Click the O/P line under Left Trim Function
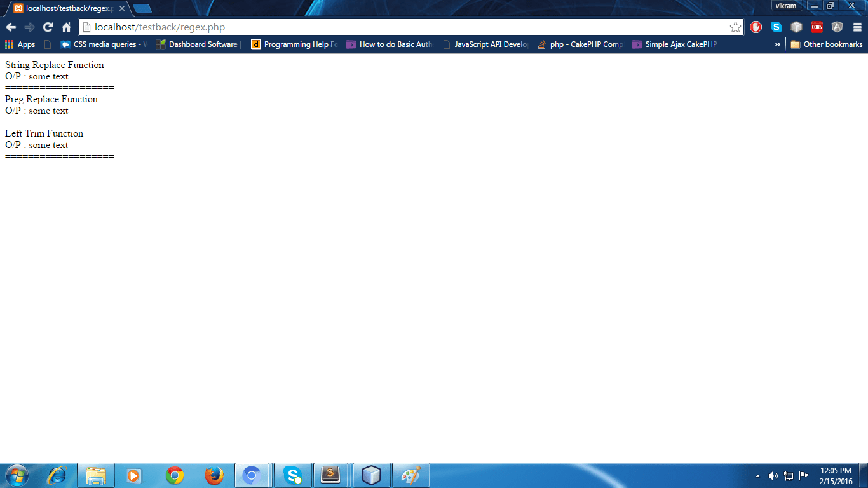Viewport: 868px width, 488px height. click(37, 145)
